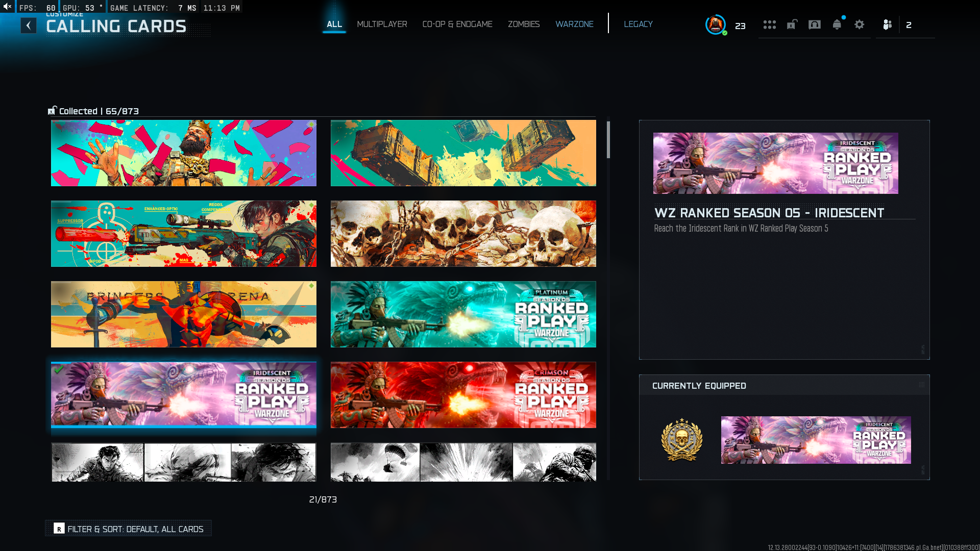Switch to the MULTIPLAYER tab
This screenshot has width=980, height=551.
coord(382,24)
